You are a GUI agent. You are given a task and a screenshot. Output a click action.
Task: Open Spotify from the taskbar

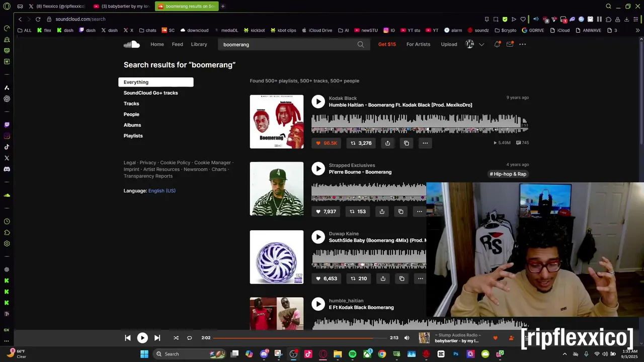pos(353,354)
